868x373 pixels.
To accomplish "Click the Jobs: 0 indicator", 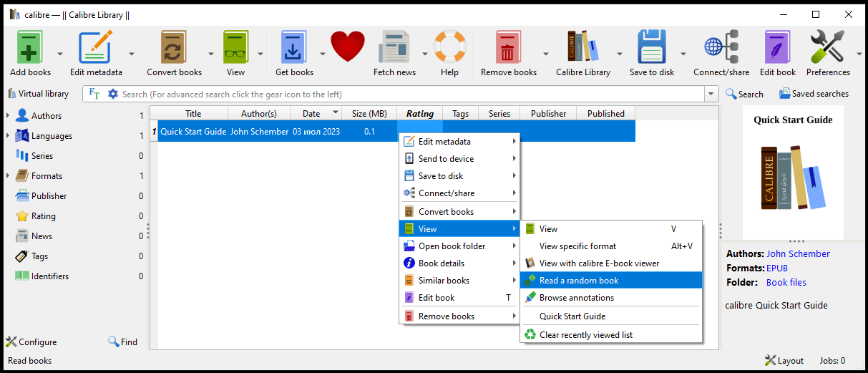I will point(832,360).
